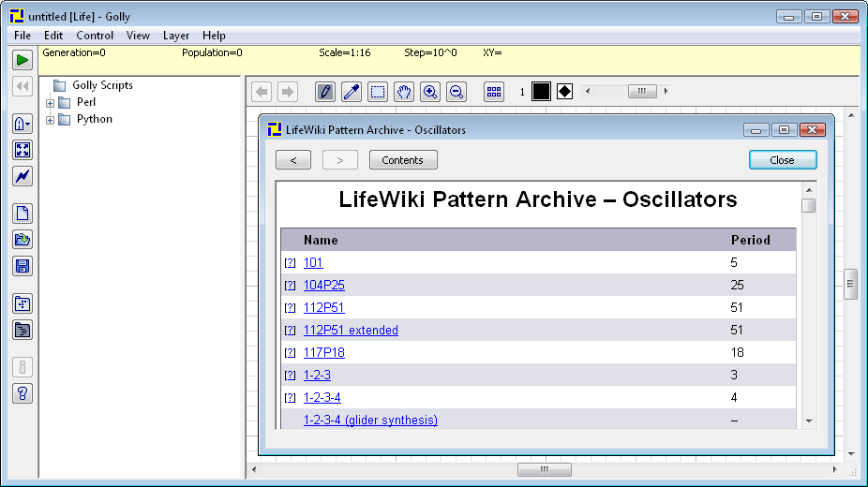Click the [?] info link next to 1-2-3-4
This screenshot has width=868, height=487.
pos(290,398)
